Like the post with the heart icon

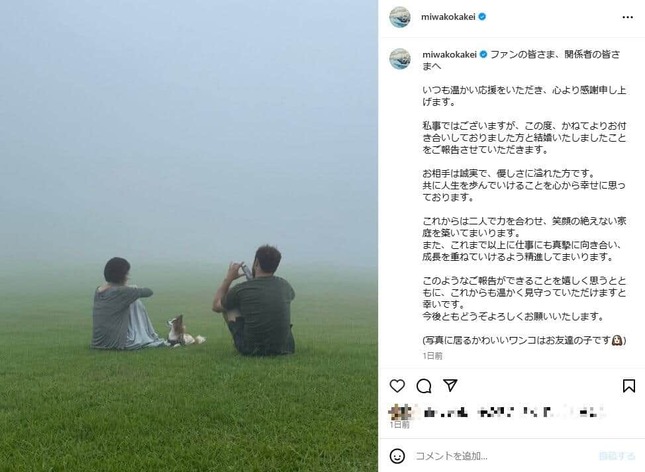pyautogui.click(x=397, y=386)
